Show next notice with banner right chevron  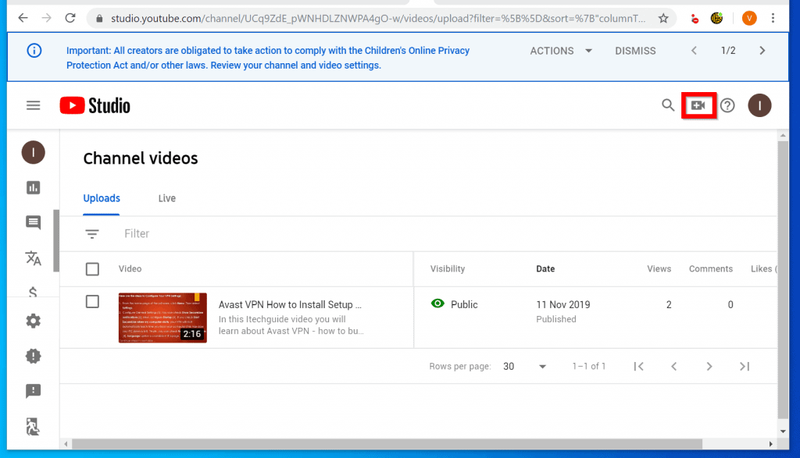pos(762,50)
